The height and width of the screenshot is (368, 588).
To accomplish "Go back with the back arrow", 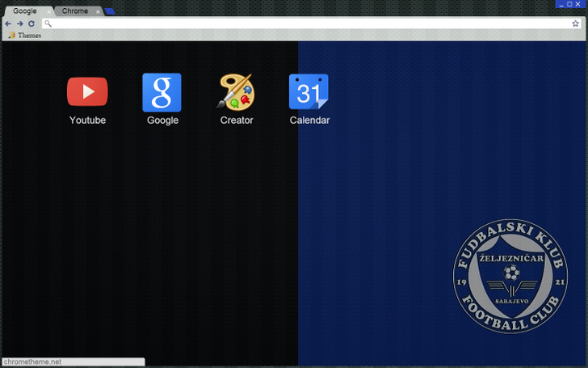I will click(8, 23).
